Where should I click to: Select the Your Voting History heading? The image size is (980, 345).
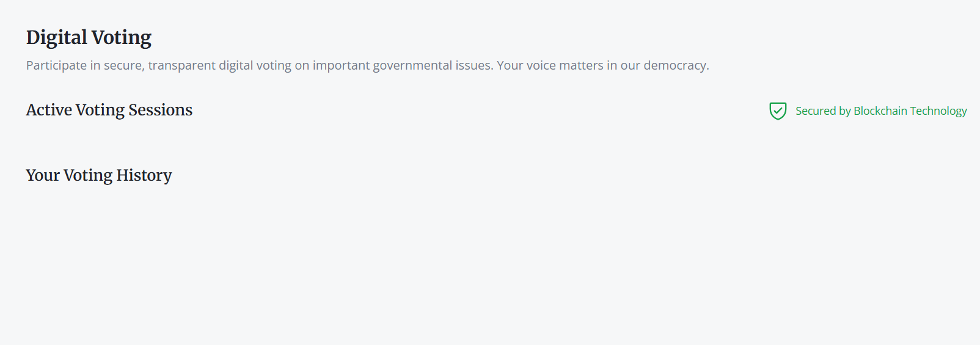[x=98, y=175]
